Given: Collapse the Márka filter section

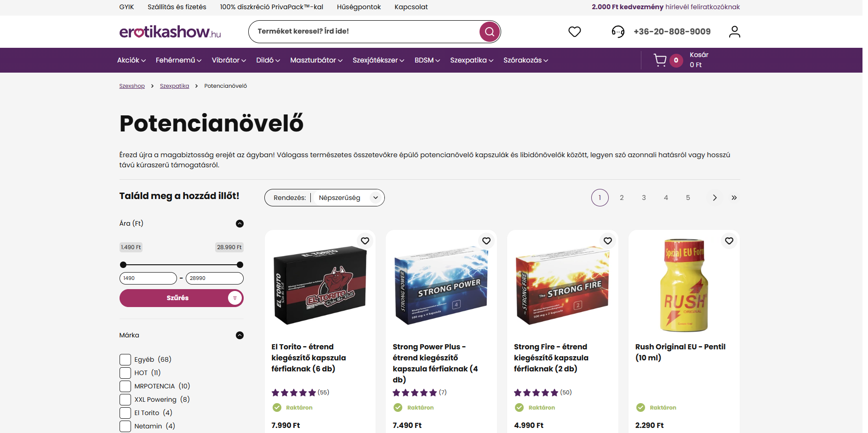Looking at the screenshot, I should tap(240, 336).
